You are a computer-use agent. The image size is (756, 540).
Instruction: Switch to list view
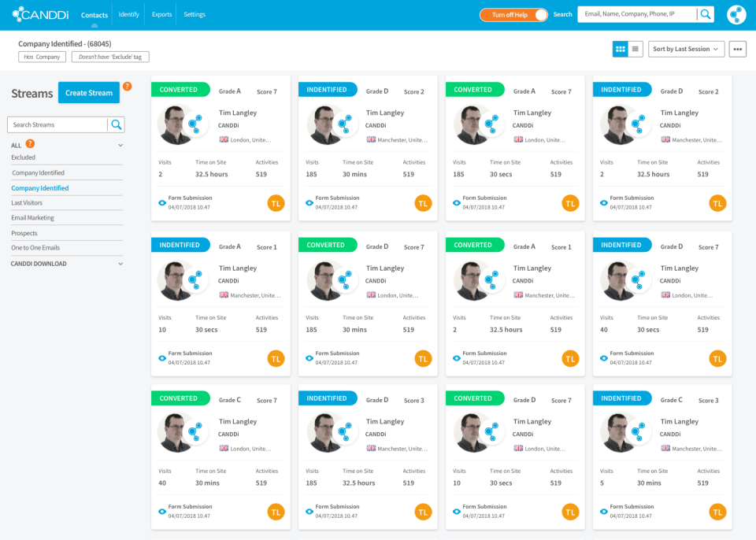click(x=635, y=49)
